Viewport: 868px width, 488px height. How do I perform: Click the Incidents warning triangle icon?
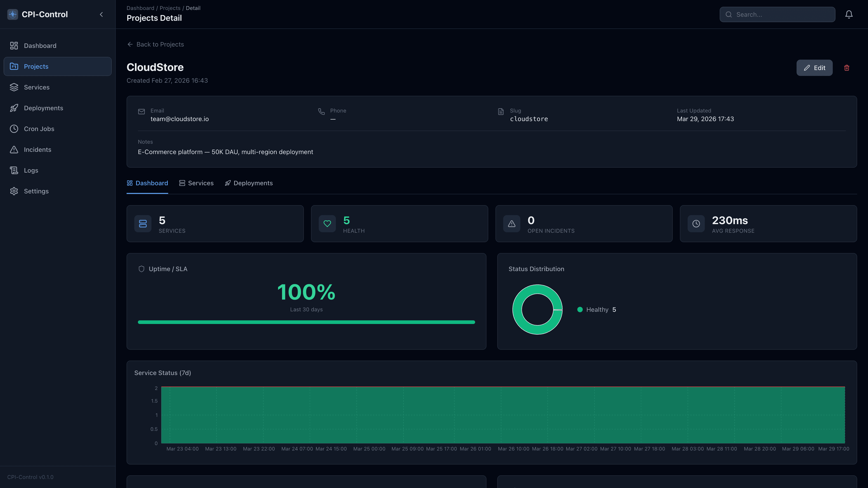[x=14, y=150]
